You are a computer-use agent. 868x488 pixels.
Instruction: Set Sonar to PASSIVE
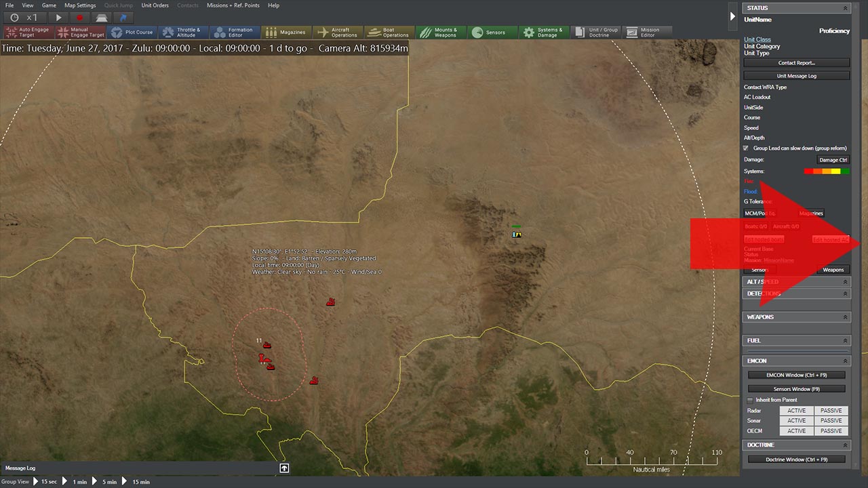pyautogui.click(x=831, y=421)
